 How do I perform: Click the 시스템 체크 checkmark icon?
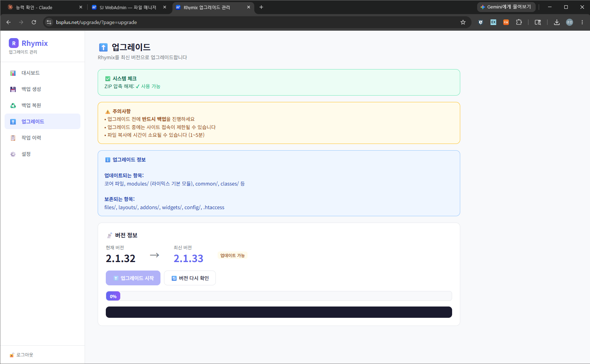coord(108,79)
